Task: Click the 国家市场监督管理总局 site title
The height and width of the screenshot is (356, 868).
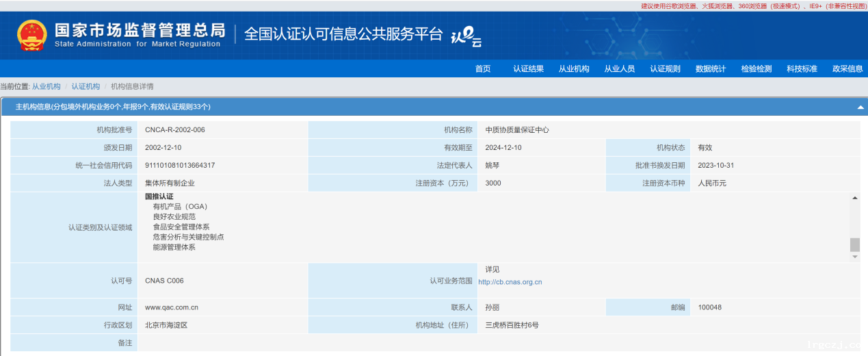Action: pyautogui.click(x=140, y=31)
